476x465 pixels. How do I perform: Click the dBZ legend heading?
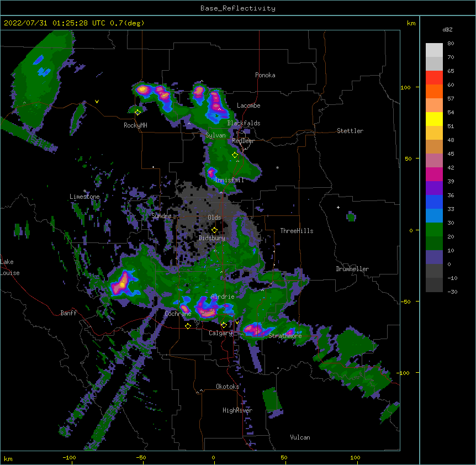[447, 29]
